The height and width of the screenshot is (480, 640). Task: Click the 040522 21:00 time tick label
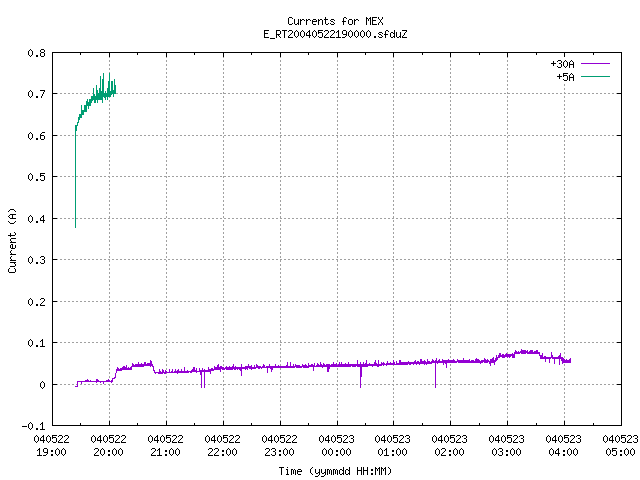tap(166, 445)
